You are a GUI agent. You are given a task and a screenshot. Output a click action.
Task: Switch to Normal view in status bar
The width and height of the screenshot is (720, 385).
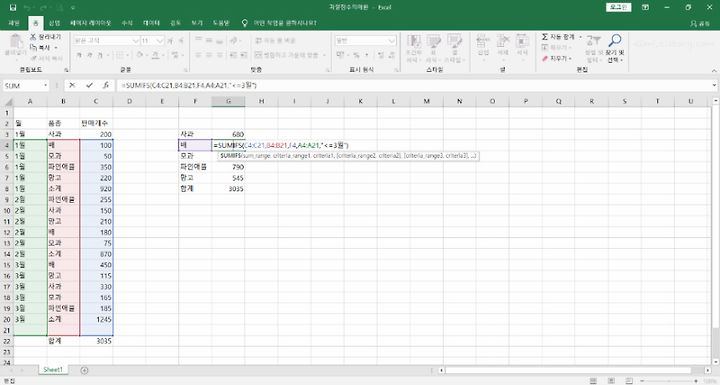(593, 381)
